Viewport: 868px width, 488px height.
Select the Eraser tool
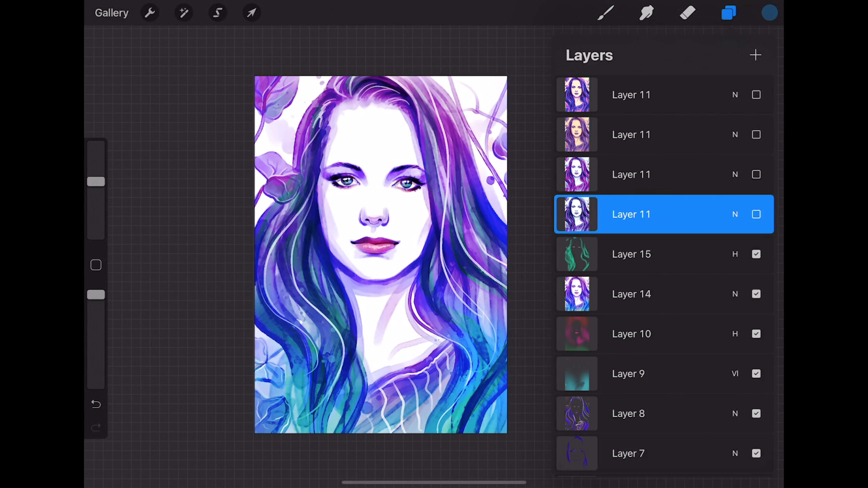(x=688, y=13)
